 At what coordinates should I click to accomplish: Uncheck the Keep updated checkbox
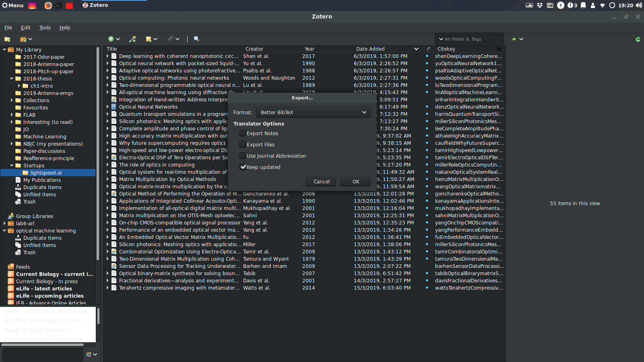(243, 167)
